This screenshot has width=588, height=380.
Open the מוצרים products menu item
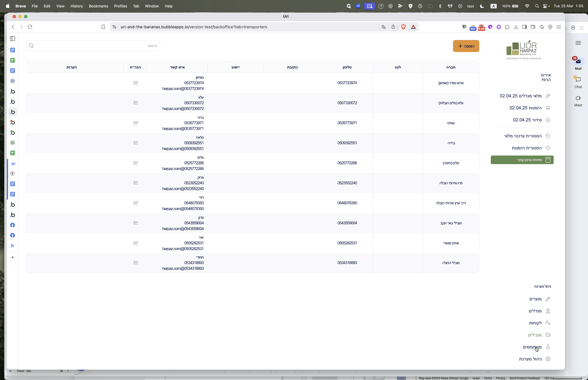535,299
